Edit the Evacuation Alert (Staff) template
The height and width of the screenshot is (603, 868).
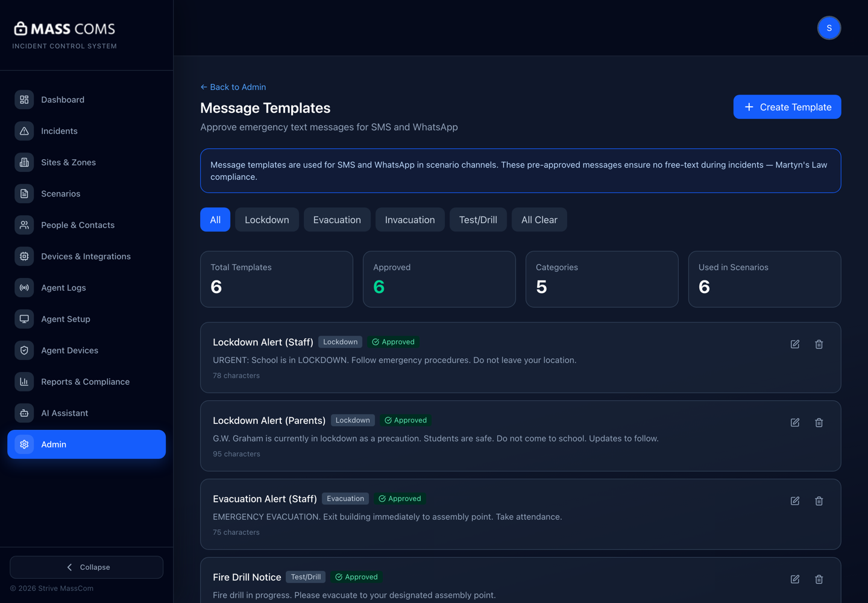[x=795, y=501]
